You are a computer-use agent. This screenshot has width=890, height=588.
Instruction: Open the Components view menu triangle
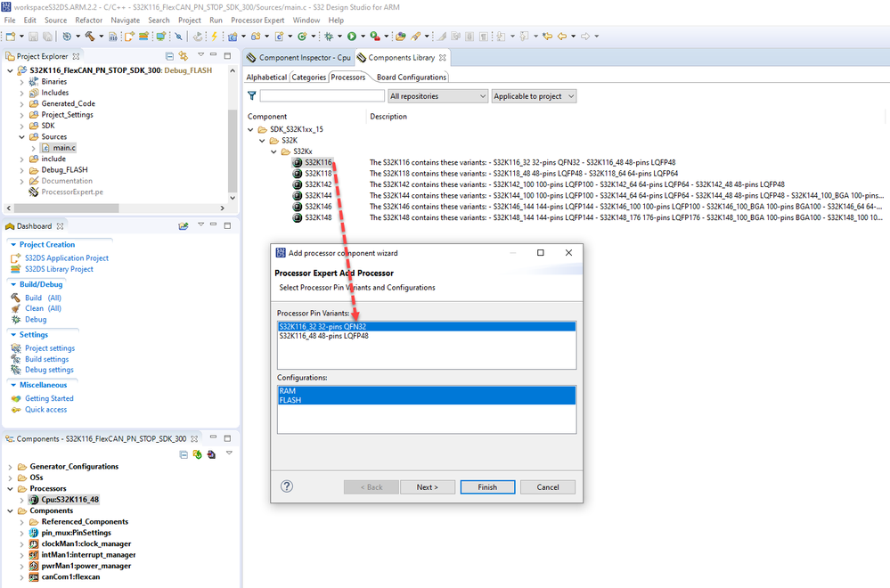pyautogui.click(x=229, y=453)
